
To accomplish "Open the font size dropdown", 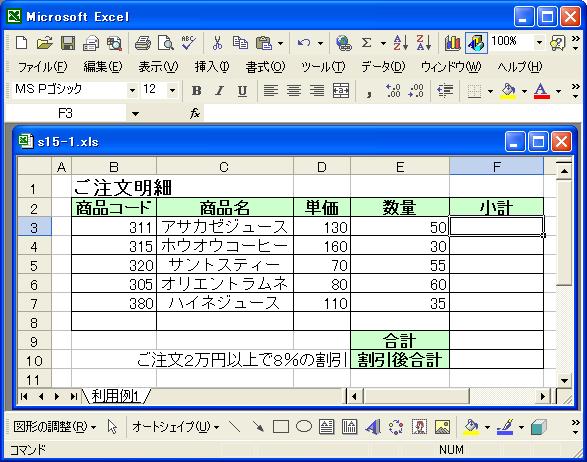I will 172,91.
